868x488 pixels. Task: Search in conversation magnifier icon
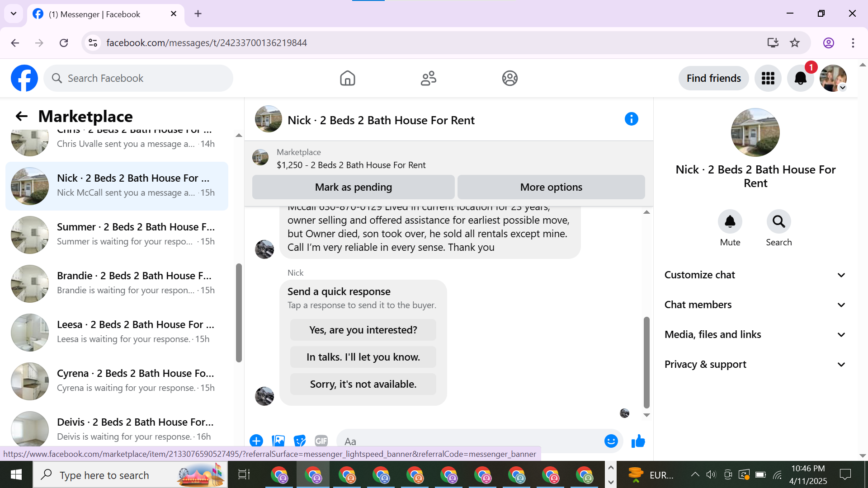[778, 221]
